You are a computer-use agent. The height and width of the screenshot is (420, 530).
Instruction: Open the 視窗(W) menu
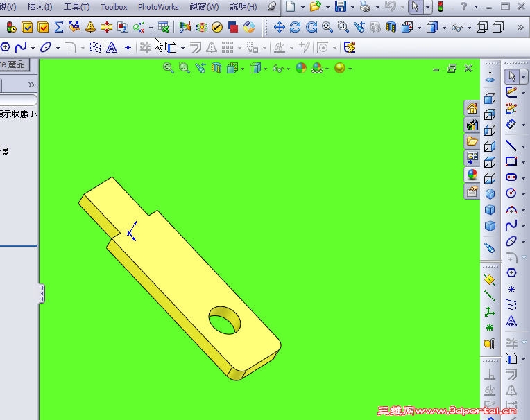point(204,6)
